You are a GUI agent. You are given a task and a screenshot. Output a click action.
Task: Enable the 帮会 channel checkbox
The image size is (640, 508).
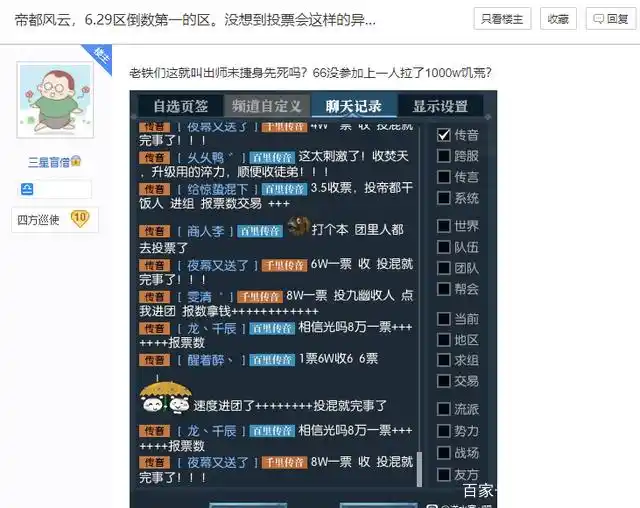(444, 289)
